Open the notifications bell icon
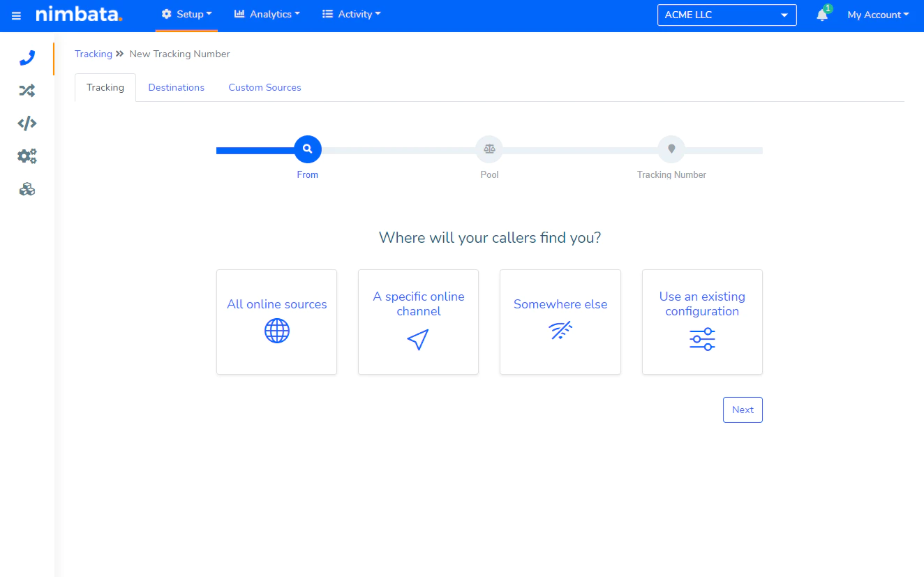Image resolution: width=924 pixels, height=577 pixels. tap(822, 15)
